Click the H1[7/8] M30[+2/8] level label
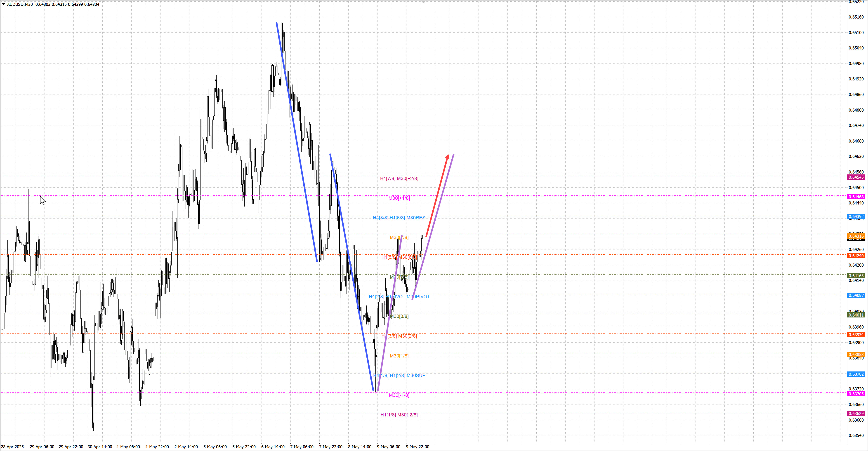The width and height of the screenshot is (868, 451). coord(399,178)
